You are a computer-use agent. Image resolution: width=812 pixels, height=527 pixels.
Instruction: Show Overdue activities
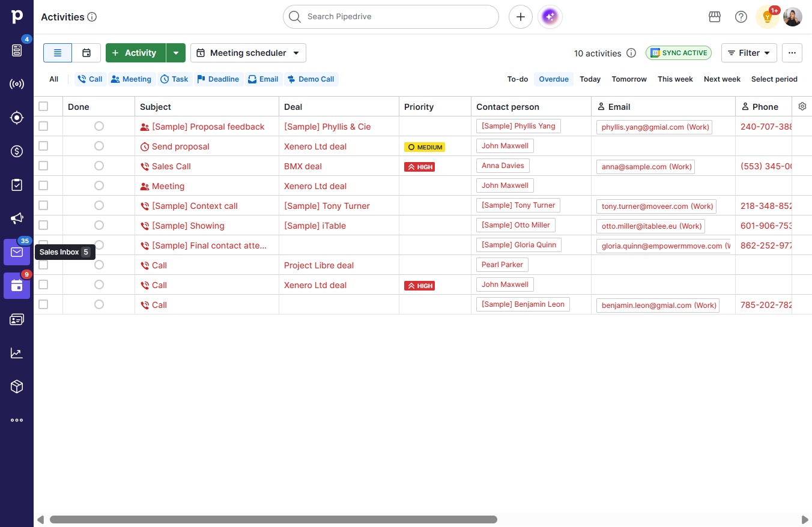pos(554,79)
